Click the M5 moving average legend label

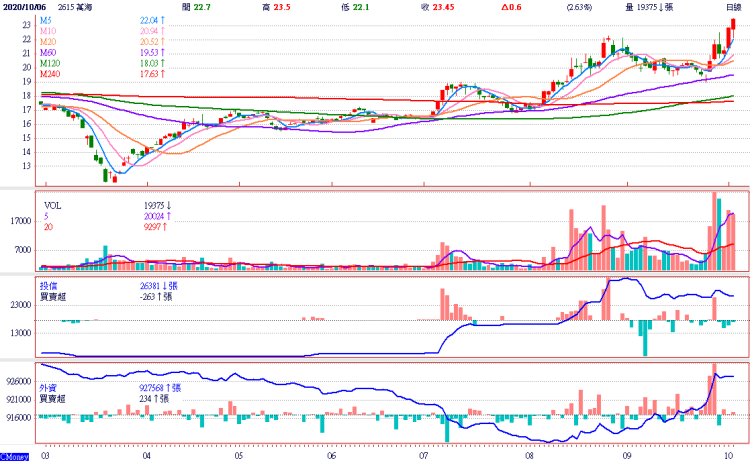46,20
